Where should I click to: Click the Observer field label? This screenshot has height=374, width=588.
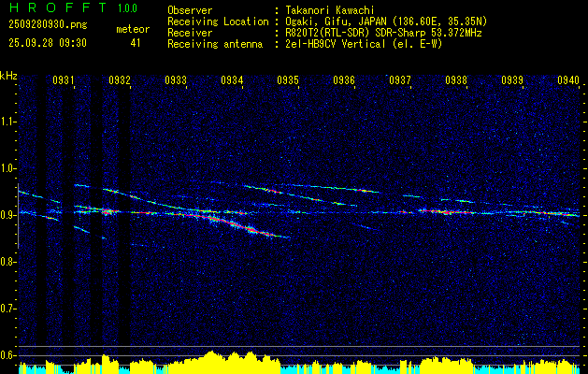(190, 10)
